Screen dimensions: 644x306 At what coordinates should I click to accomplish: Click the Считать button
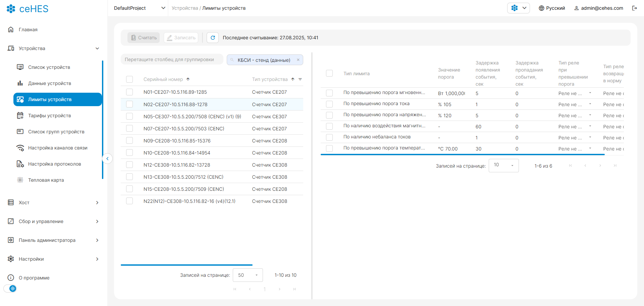(144, 38)
